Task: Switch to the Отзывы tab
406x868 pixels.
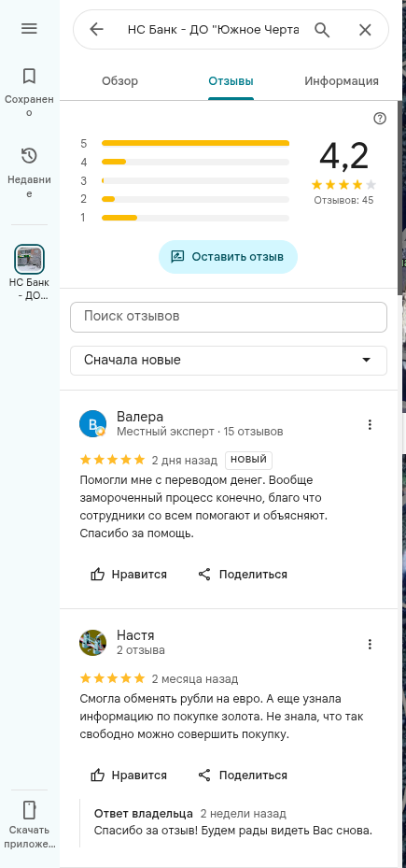Action: pos(231,81)
